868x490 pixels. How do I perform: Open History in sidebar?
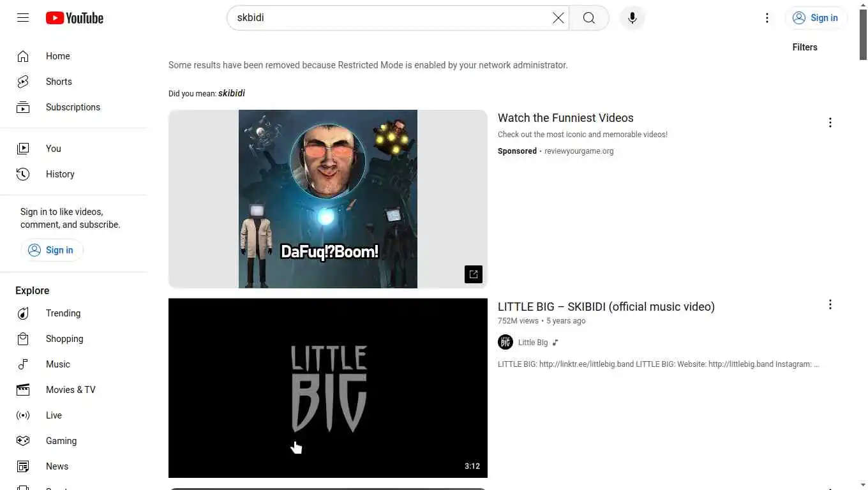pos(74,174)
